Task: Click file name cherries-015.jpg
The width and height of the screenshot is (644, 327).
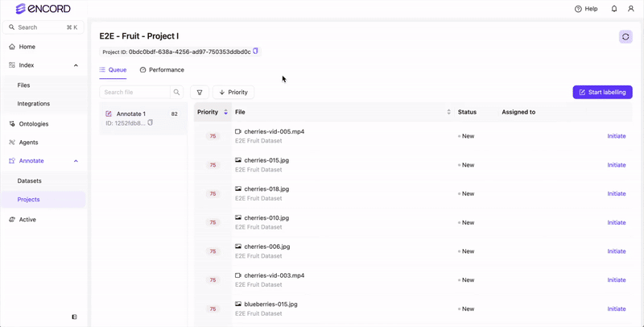Action: [266, 160]
